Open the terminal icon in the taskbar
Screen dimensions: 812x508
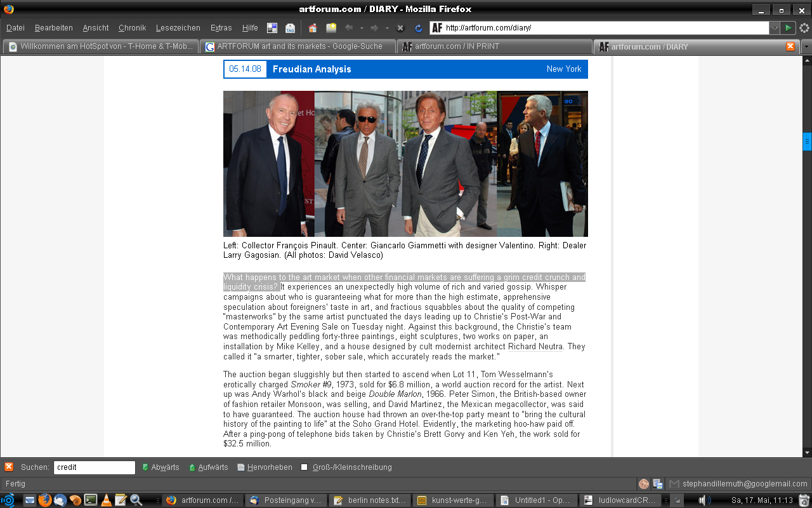tap(91, 500)
